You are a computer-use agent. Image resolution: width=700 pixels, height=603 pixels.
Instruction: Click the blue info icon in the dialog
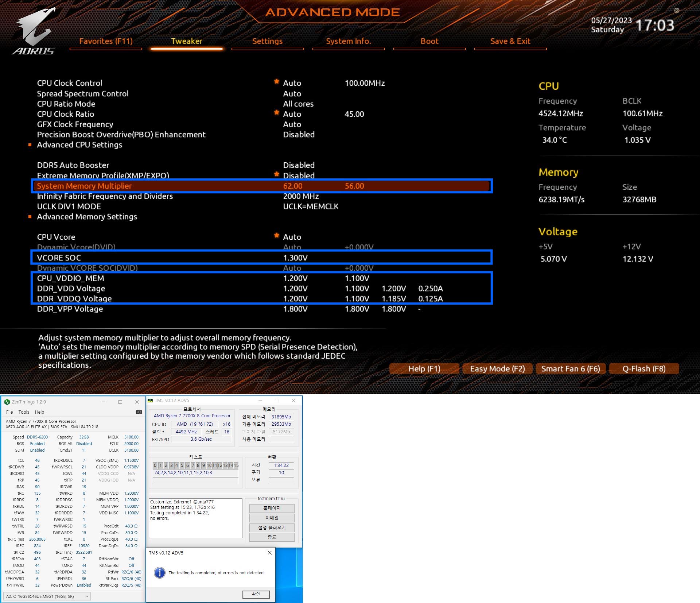tap(159, 572)
